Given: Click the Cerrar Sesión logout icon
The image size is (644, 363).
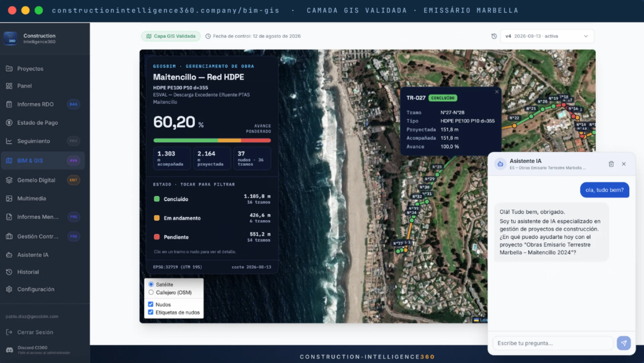Looking at the screenshot, I should coord(9,332).
